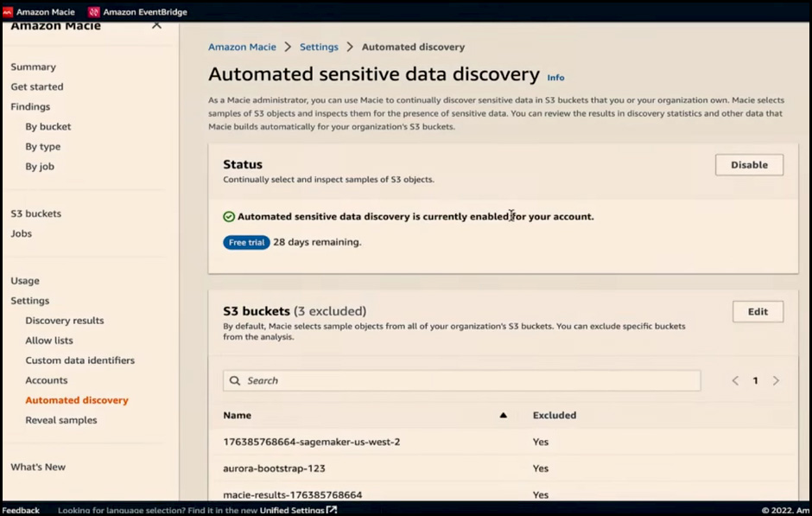
Task: Open Discovery results settings
Action: tap(65, 321)
